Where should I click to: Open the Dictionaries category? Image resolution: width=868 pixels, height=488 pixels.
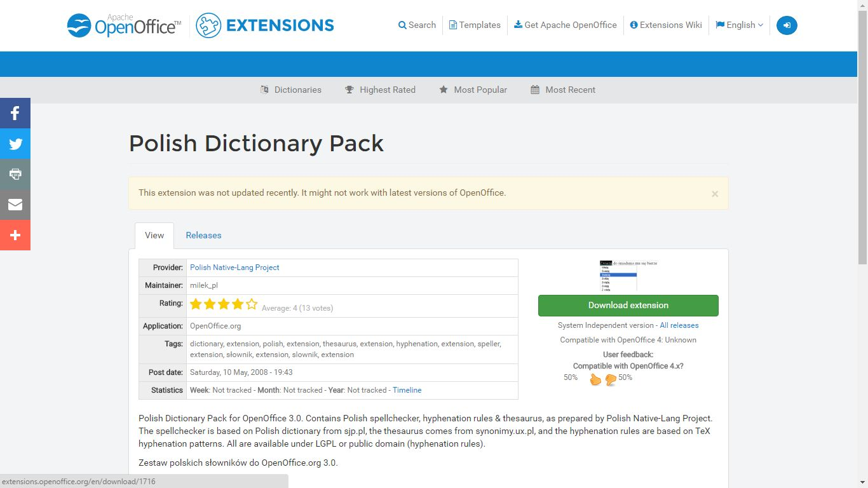click(291, 90)
